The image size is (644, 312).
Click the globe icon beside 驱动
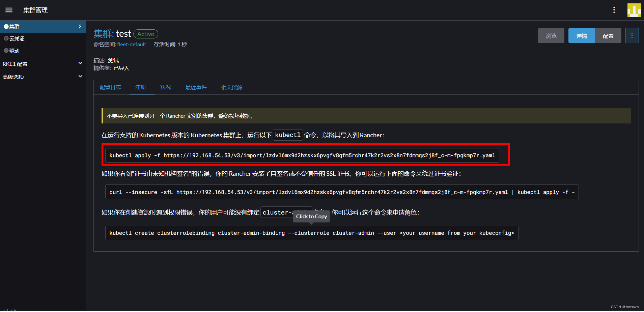click(6, 51)
